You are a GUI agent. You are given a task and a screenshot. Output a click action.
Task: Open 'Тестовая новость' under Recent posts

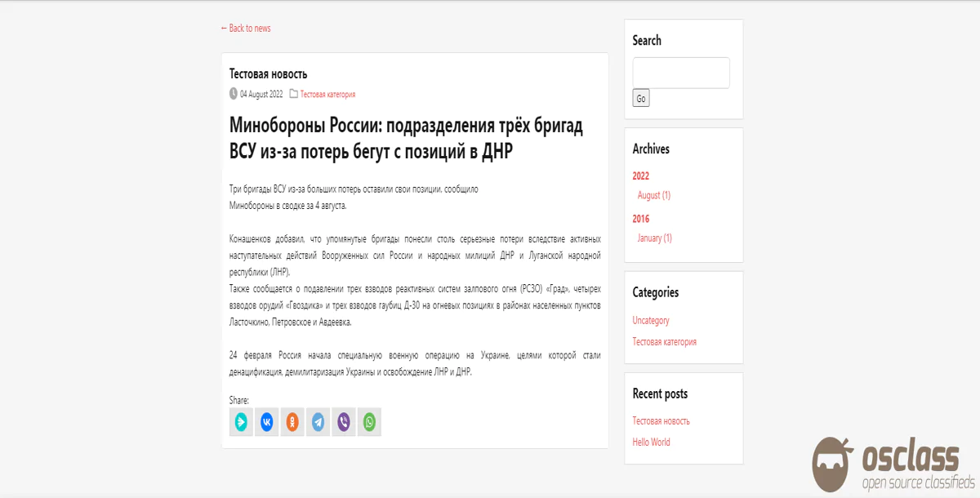click(x=661, y=421)
